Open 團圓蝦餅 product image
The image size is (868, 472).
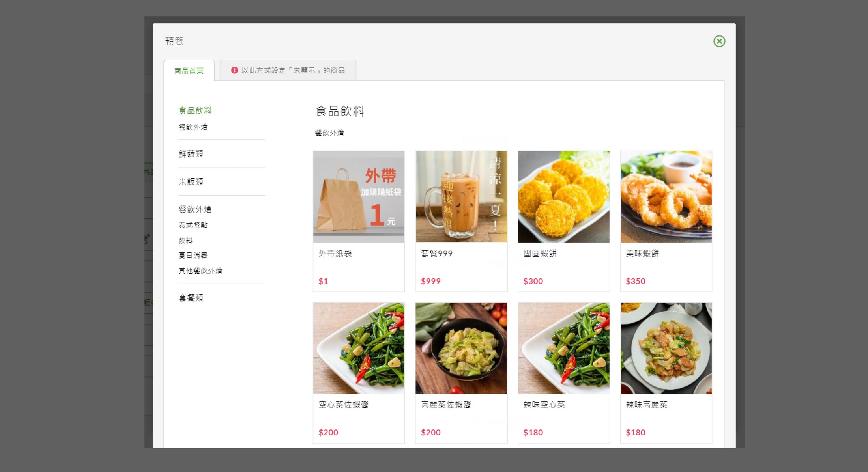tap(564, 196)
